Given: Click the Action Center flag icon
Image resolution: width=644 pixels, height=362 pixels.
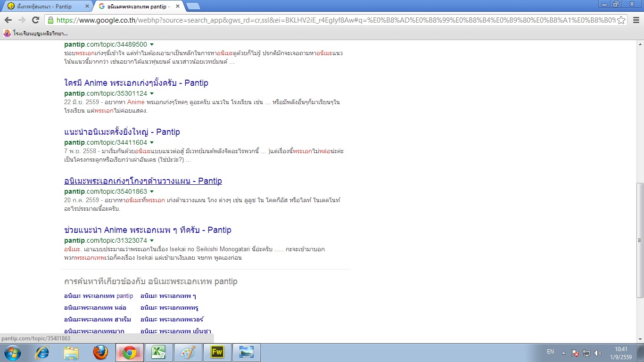Looking at the screenshot, I should pos(575,353).
